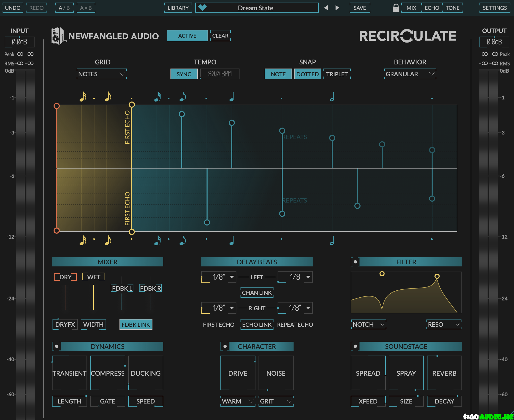514x420 pixels.
Task: Click the blue eighth note marker above grid
Action: point(183,97)
